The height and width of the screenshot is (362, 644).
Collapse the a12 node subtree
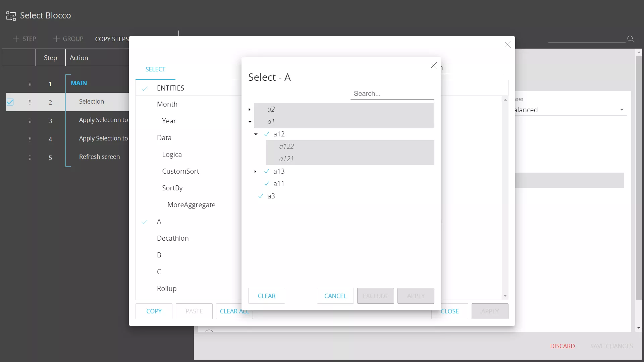[256, 134]
